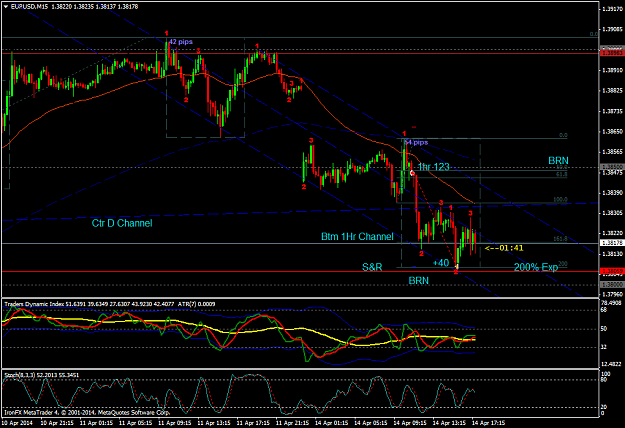Click the TDI scale value 50
The image size is (625, 428).
pos(604,329)
